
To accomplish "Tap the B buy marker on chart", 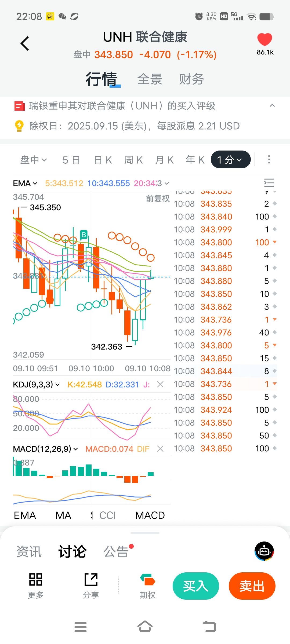I will point(84,235).
